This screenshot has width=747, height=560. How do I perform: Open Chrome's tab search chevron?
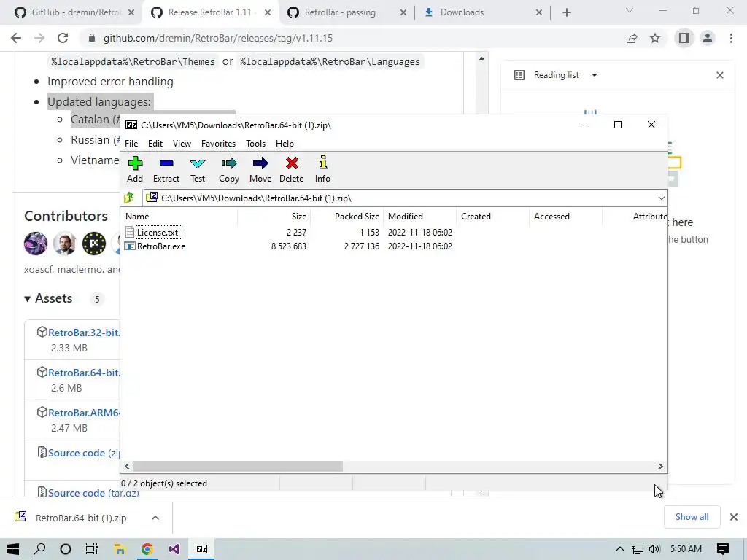pos(630,10)
